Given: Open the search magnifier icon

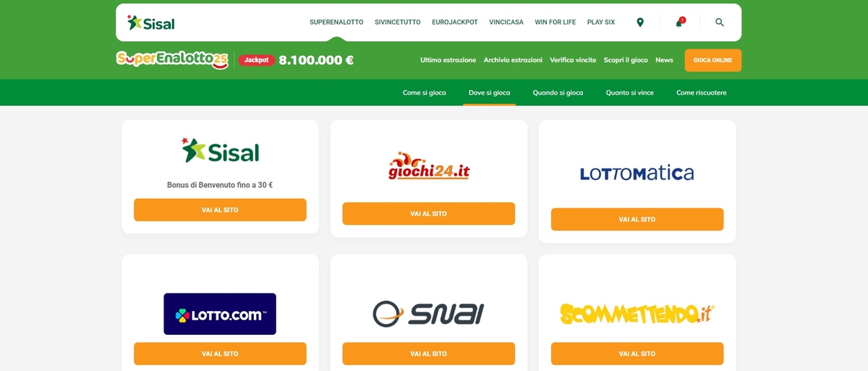Looking at the screenshot, I should click(x=719, y=22).
